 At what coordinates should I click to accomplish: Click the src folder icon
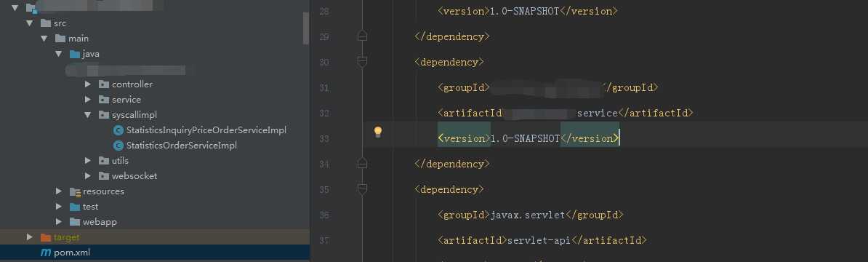[46, 23]
